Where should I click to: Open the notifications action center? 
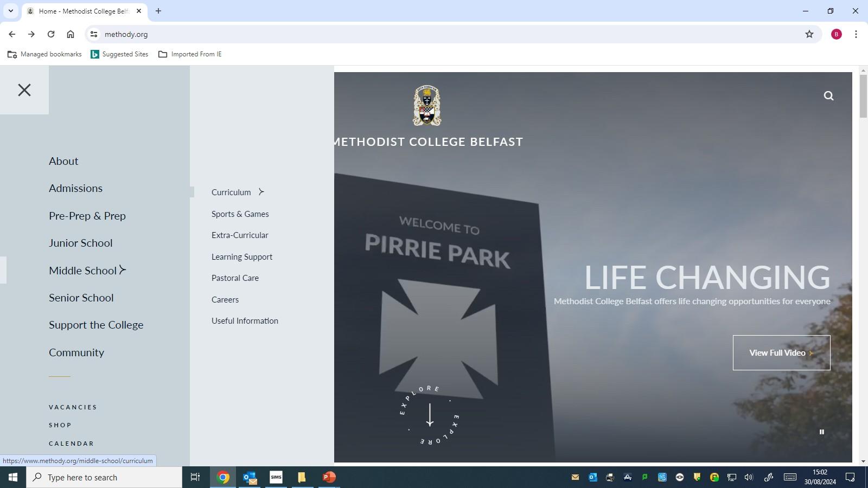[x=851, y=478]
